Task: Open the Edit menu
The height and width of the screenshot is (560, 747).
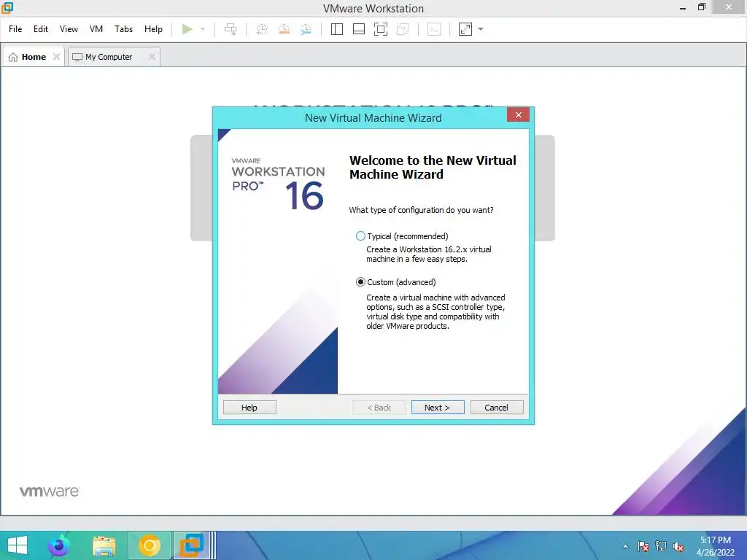Action: pyautogui.click(x=41, y=29)
